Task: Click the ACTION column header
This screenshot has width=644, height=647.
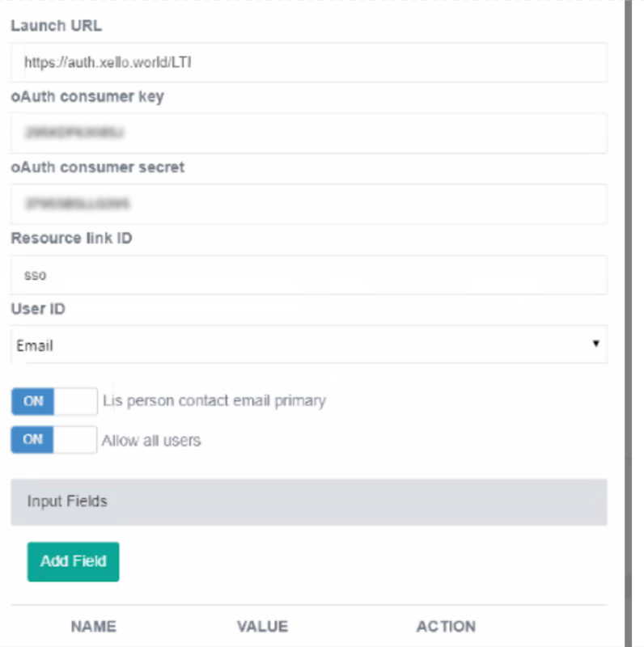Action: pyautogui.click(x=446, y=627)
